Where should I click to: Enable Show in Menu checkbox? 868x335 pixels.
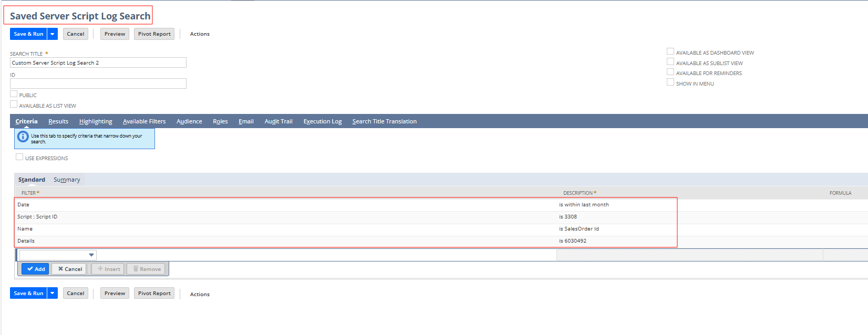[670, 82]
